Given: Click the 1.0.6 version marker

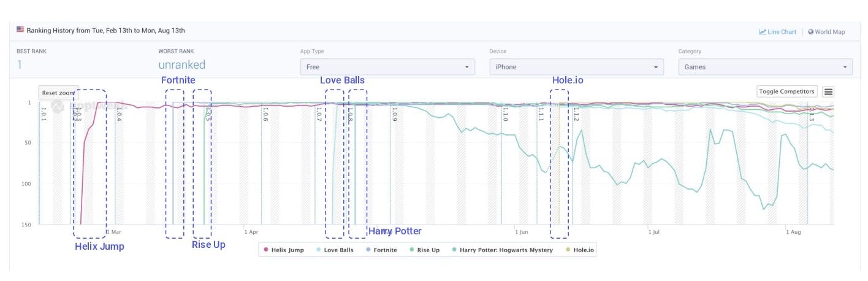Looking at the screenshot, I should click(265, 114).
